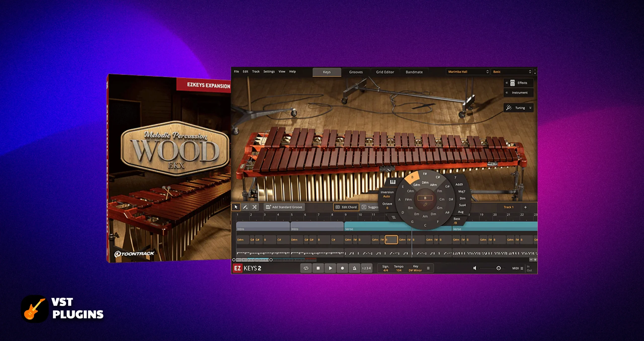
Task: Open the Track menu
Action: pos(256,71)
